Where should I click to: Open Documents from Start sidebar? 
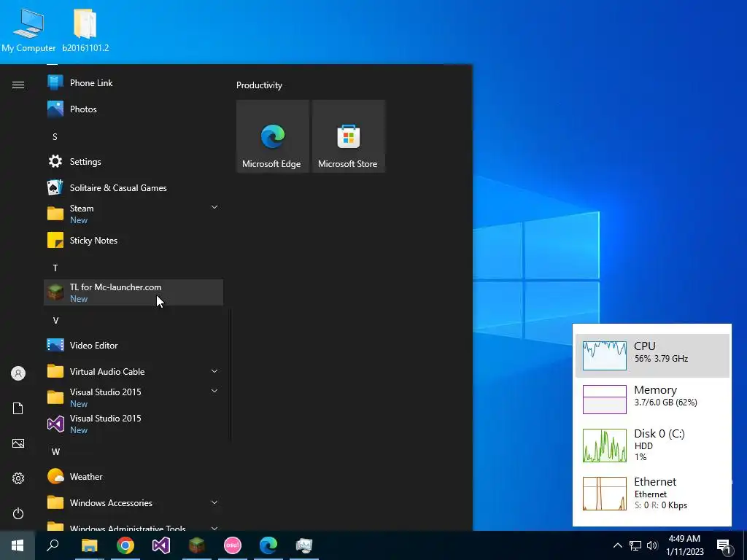coord(18,408)
